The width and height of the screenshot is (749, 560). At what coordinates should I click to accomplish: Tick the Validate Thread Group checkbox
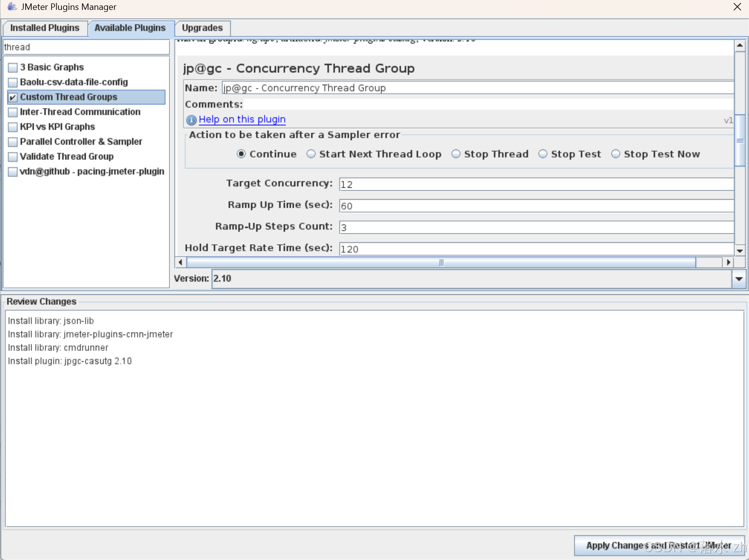[x=13, y=157]
